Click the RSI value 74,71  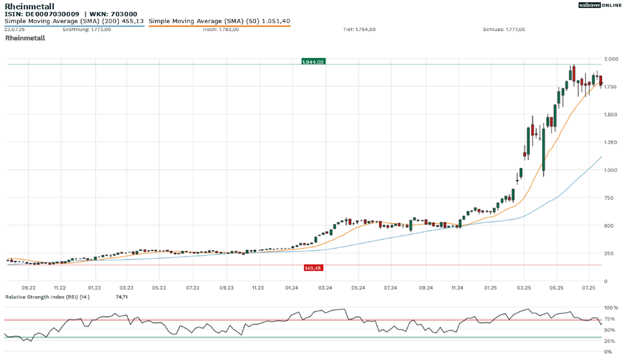coord(122,297)
